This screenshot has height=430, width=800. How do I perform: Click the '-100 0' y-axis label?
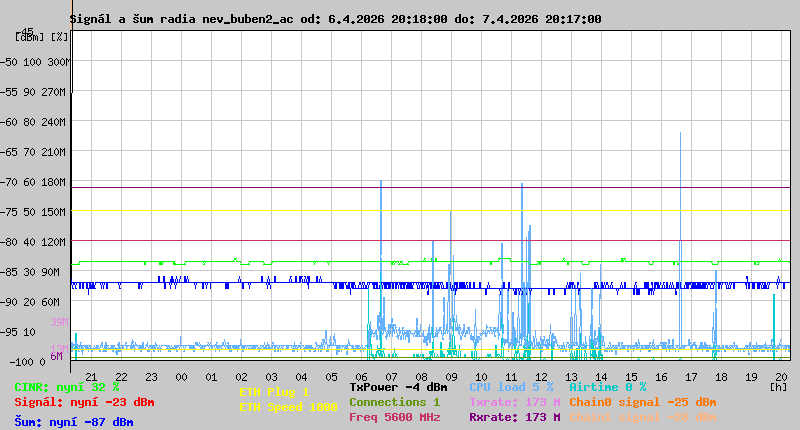(28, 362)
